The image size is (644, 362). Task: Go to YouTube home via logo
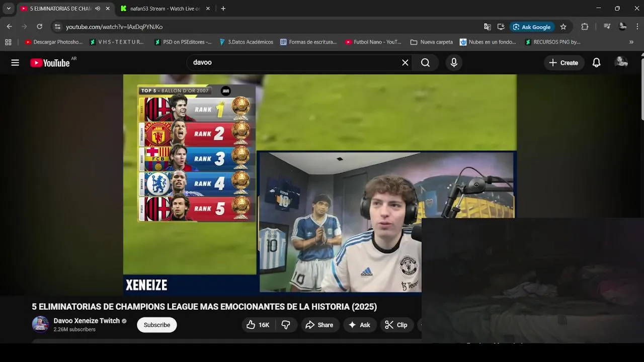(x=50, y=63)
